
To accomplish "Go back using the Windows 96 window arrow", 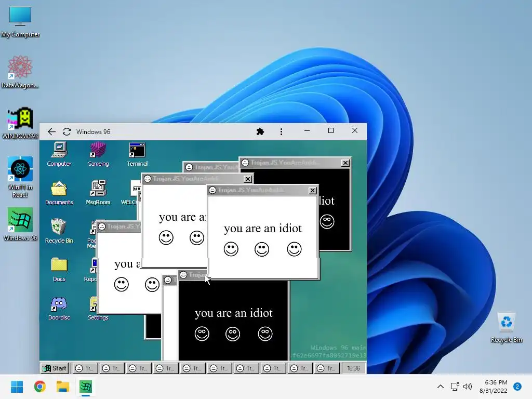I will point(51,131).
